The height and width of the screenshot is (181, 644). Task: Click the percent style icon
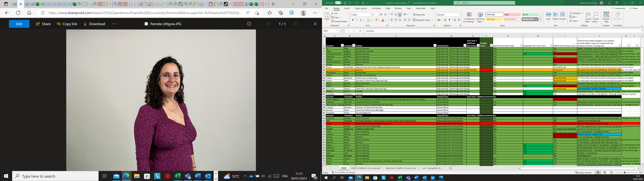click(445, 20)
